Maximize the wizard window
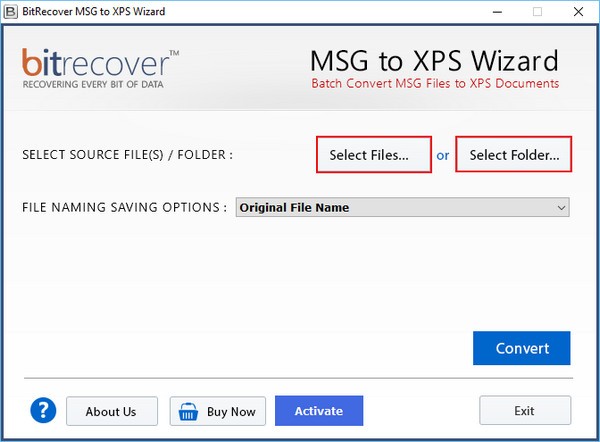This screenshot has height=442, width=600. tap(537, 12)
